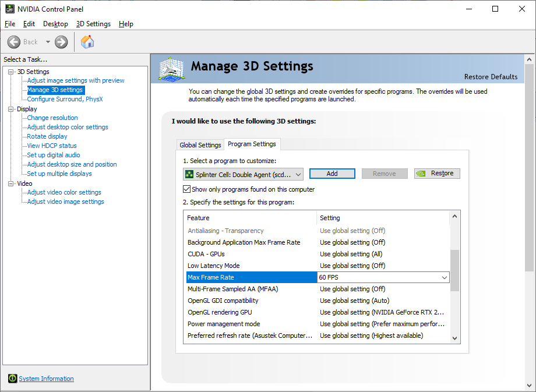Click the Manage 3D Settings header icon
Viewport: 536px width, 392px height.
tap(171, 69)
